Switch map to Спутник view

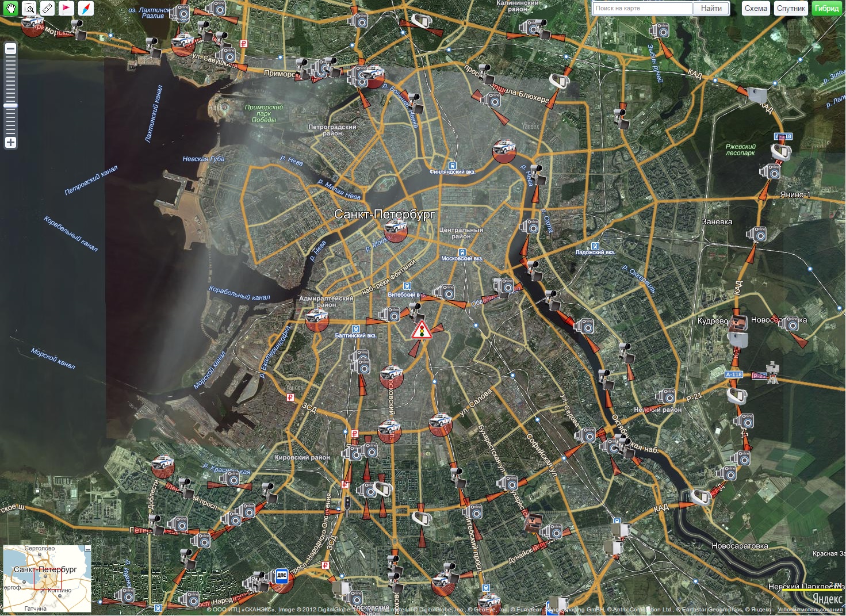click(790, 8)
